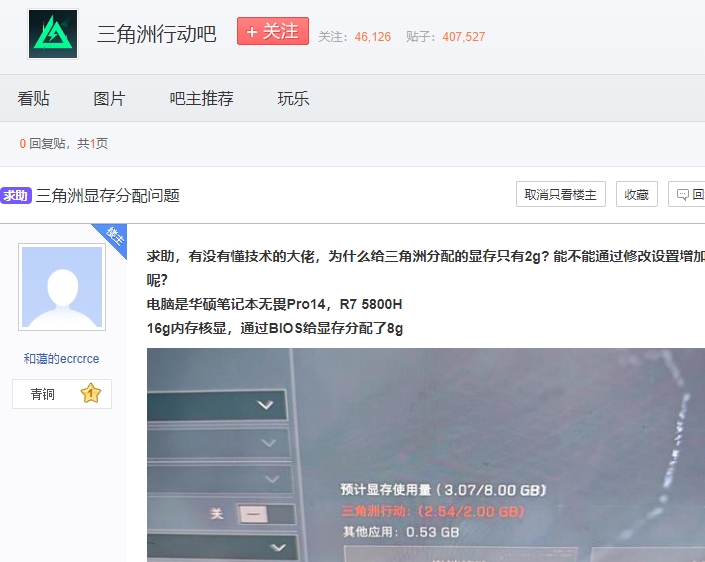705x562 pixels.
Task: Click the purple 求助 tag
Action: coord(16,196)
